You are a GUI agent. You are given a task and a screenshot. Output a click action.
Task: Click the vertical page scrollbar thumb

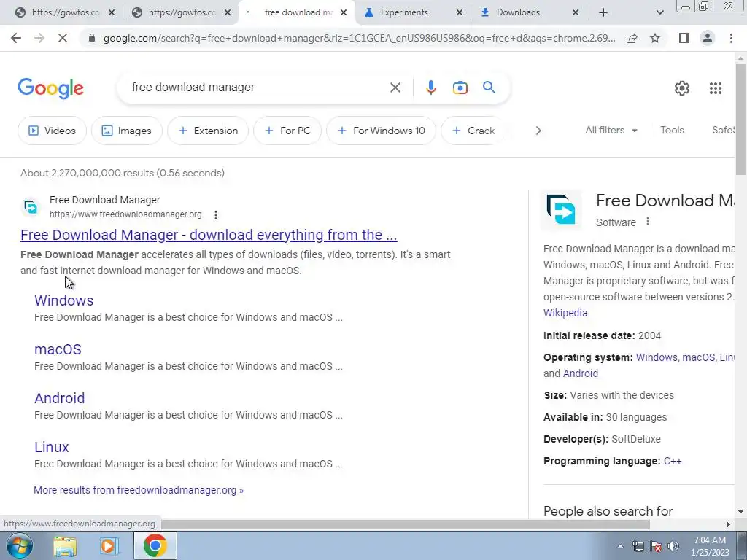pos(740,119)
